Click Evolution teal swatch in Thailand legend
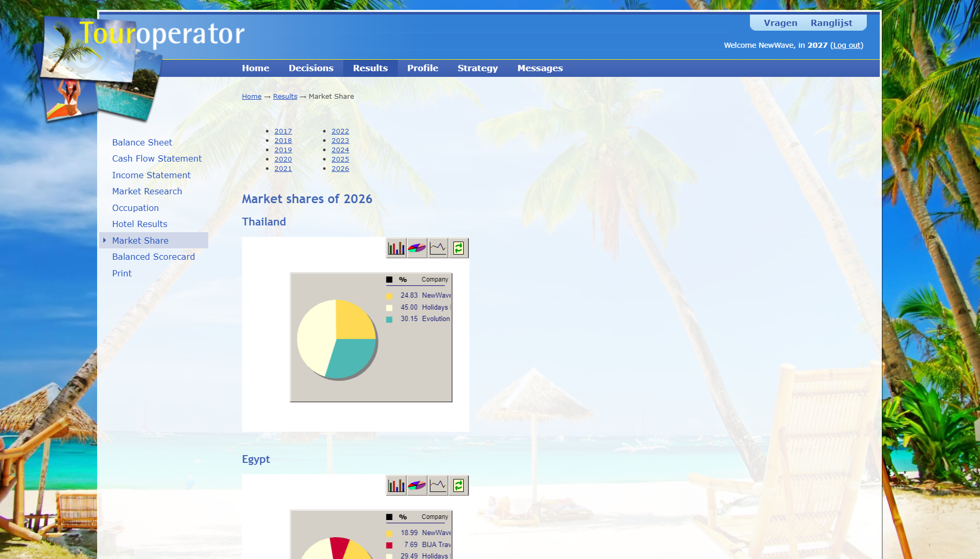This screenshot has width=980, height=559. coord(389,320)
